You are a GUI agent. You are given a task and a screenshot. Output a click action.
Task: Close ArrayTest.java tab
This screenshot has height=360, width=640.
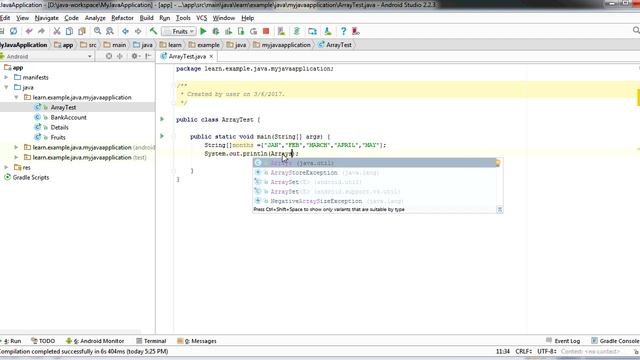click(211, 56)
